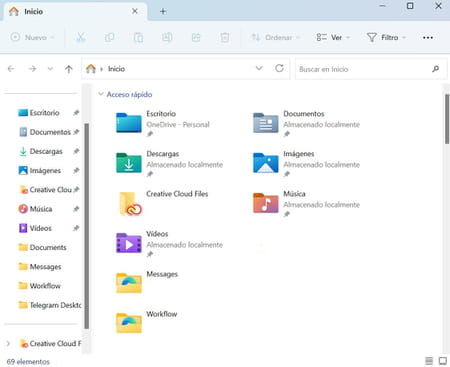Open the Imágenes folder icon in main pane
Viewport: 450px width, 367px height.
click(266, 163)
